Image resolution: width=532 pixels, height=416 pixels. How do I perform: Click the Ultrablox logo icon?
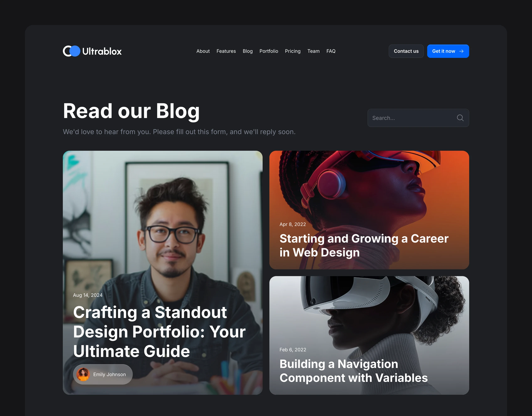tap(71, 51)
